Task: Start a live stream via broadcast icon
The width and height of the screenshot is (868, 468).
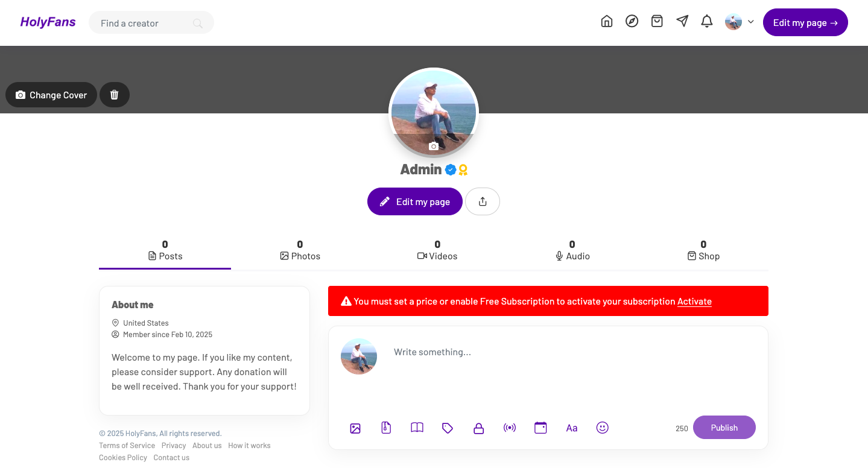Action: coord(510,428)
